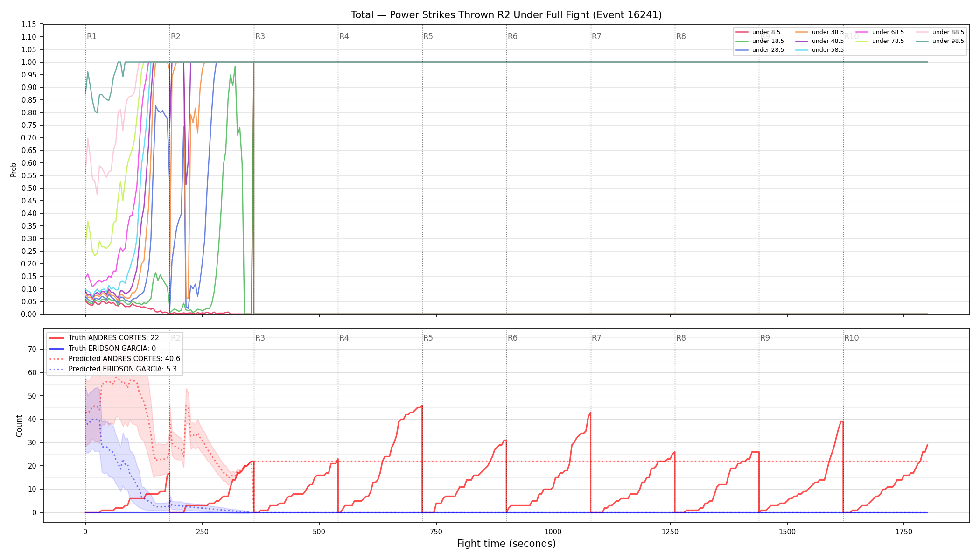980x560 pixels.
Task: Click the 20 tick on the Count axis
Action: (32, 466)
